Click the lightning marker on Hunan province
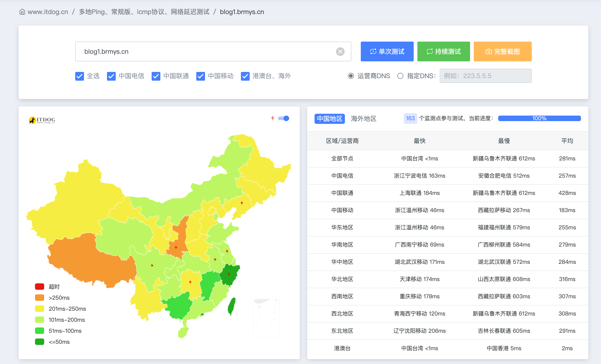The height and width of the screenshot is (364, 601). (190, 282)
